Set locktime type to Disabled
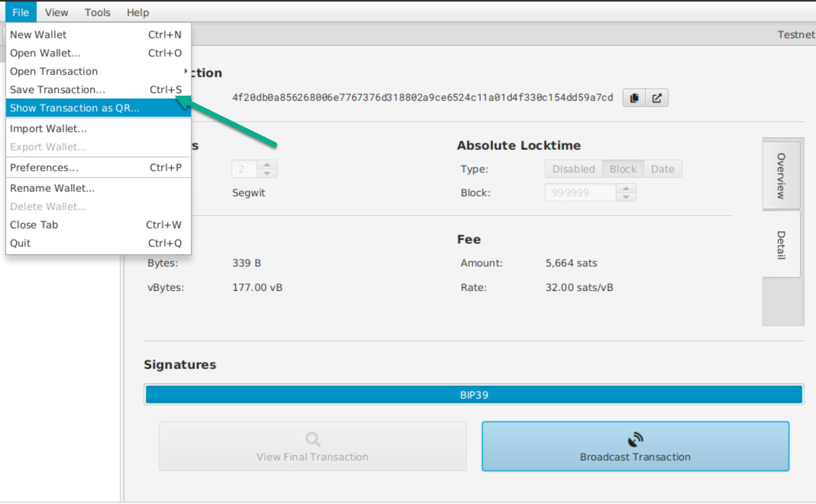816x504 pixels. coord(573,169)
